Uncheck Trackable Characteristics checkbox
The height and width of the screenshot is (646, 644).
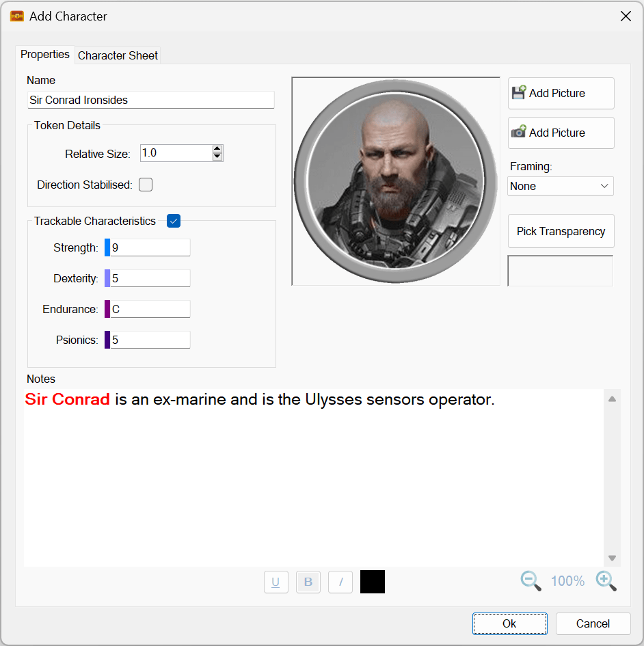174,221
